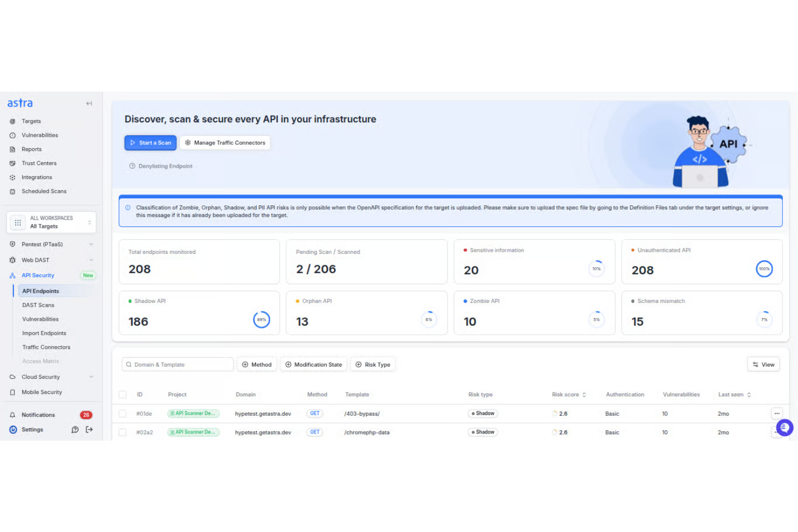Screen dimensions: 798x532
Task: Click the Start a Scan button
Action: point(150,142)
